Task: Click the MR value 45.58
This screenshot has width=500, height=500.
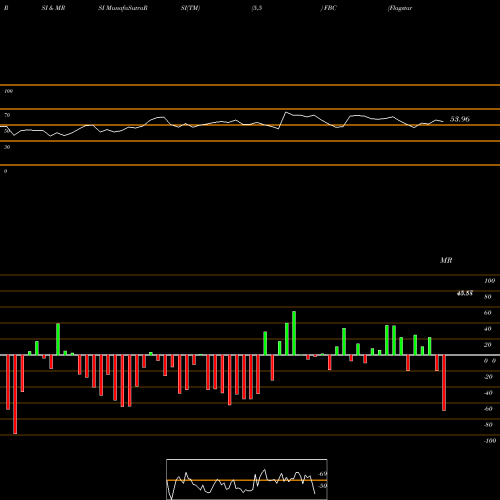Action: coord(465,293)
